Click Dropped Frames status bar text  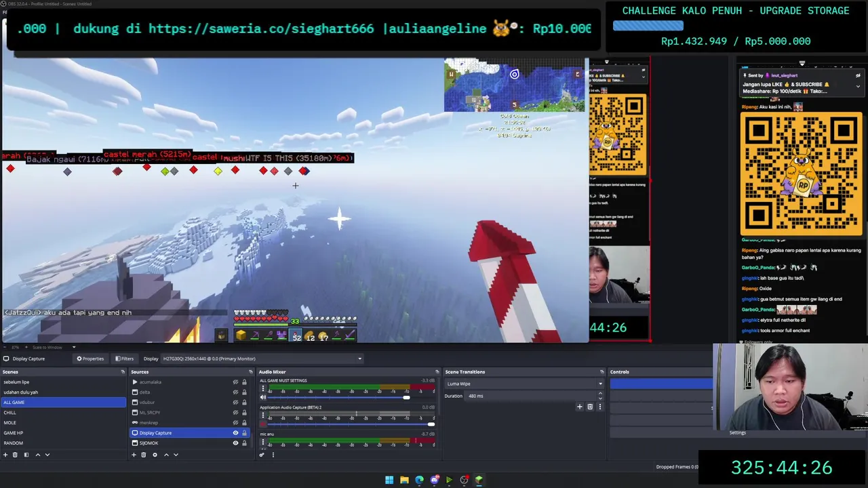pyautogui.click(x=677, y=467)
